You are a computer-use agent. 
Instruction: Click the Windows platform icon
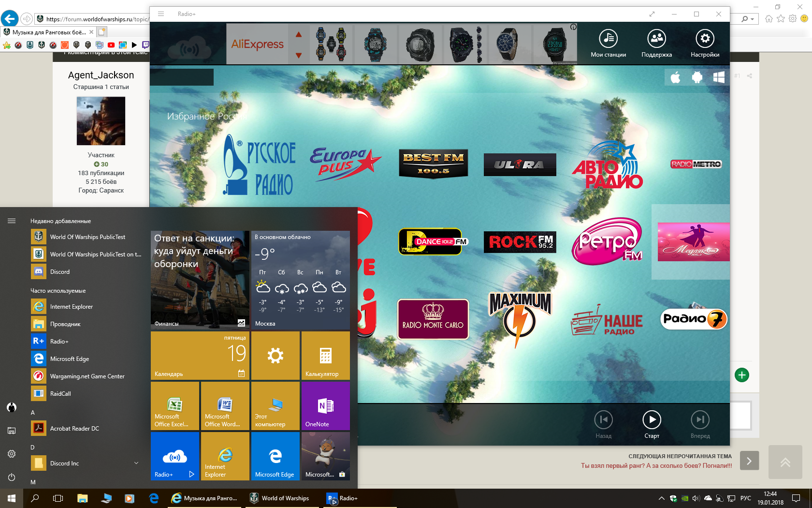719,77
